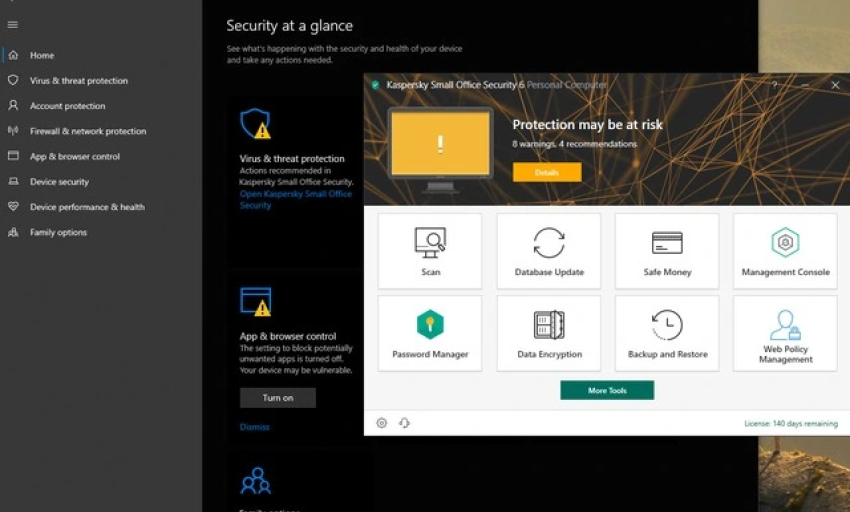
Task: Click '8 warnings, 4 recommendations' text
Action: click(x=574, y=144)
